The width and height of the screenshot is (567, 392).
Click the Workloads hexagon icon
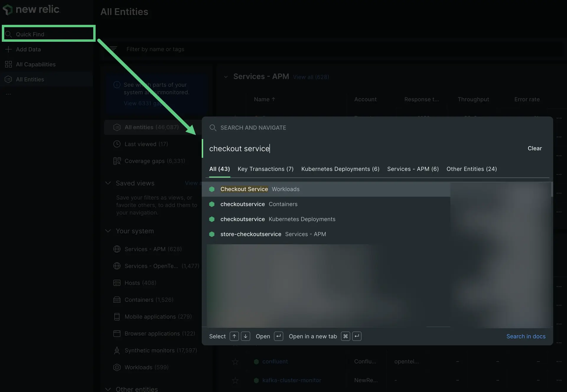coord(117,367)
